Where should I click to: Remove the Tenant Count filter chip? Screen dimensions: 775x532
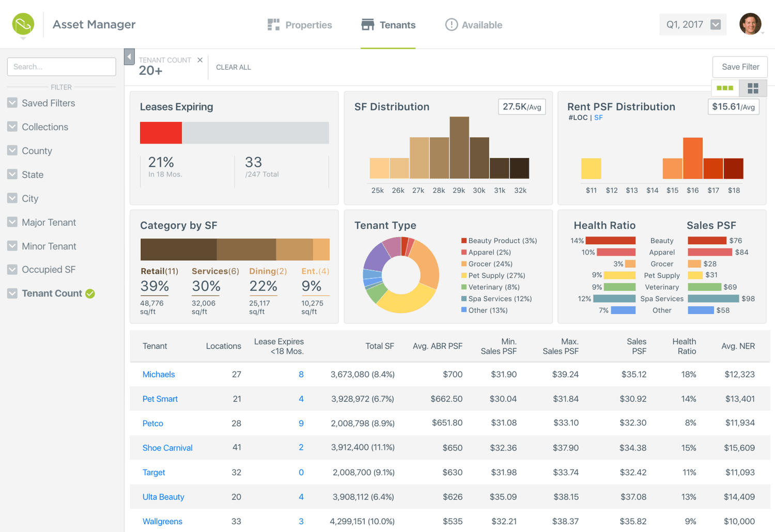click(200, 60)
